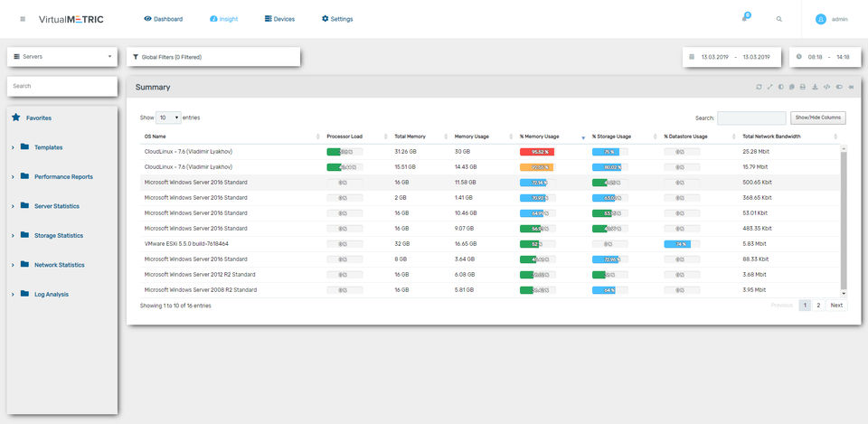Sort table by Total Memory column
The height and width of the screenshot is (424, 868).
coord(420,137)
